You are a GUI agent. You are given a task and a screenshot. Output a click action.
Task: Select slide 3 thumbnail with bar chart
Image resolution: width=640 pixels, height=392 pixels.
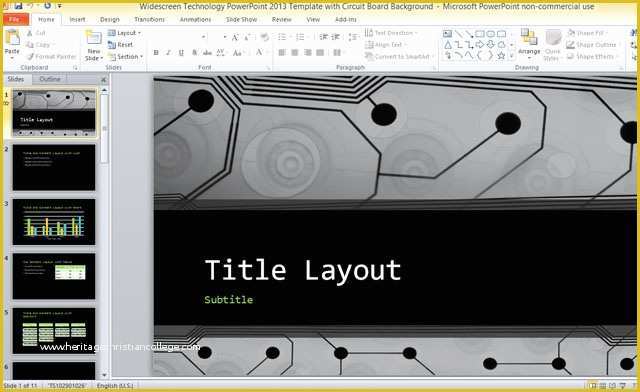click(54, 222)
